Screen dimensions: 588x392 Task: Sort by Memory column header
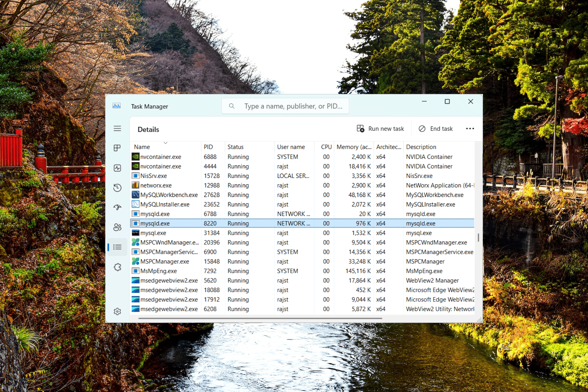click(354, 147)
